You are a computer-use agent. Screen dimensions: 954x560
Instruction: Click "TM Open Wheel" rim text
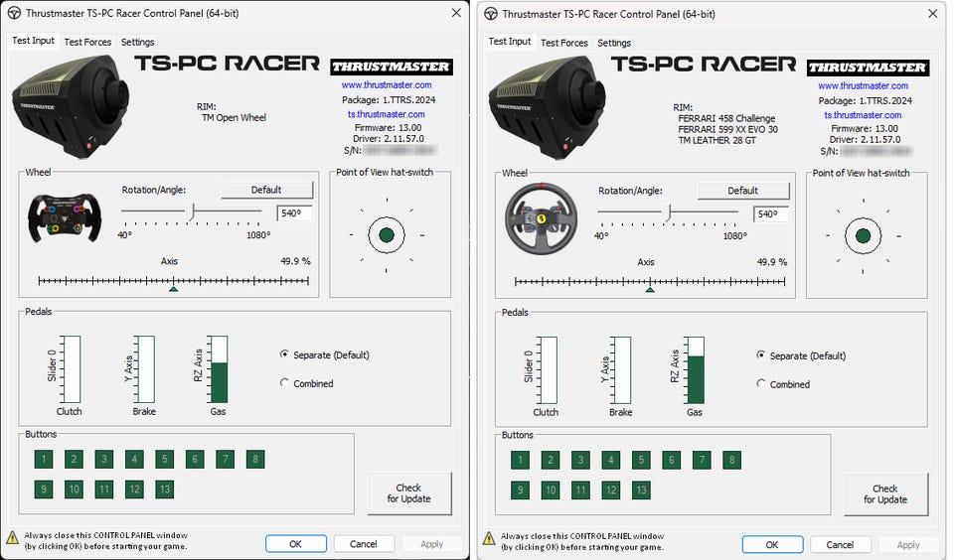click(234, 117)
